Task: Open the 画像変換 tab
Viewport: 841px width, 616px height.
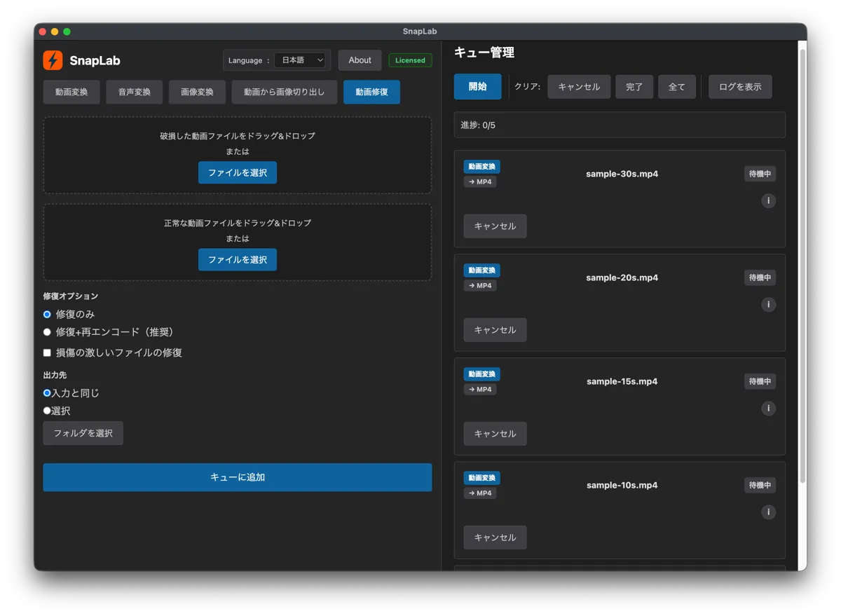Action: (x=197, y=92)
